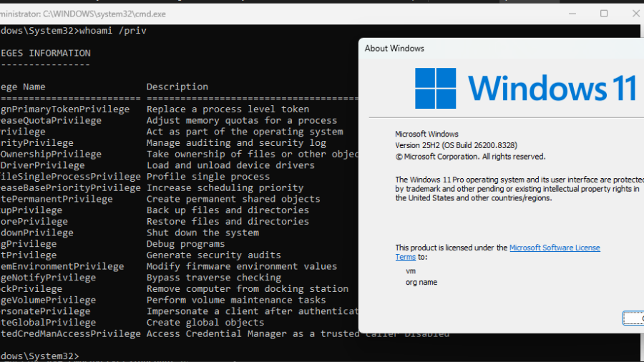Click 'Debug programs' description

185,244
